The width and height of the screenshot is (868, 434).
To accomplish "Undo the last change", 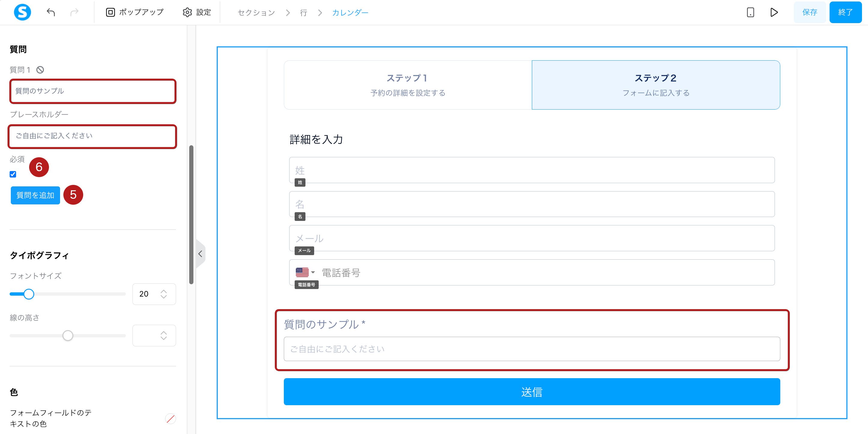I will pos(51,13).
